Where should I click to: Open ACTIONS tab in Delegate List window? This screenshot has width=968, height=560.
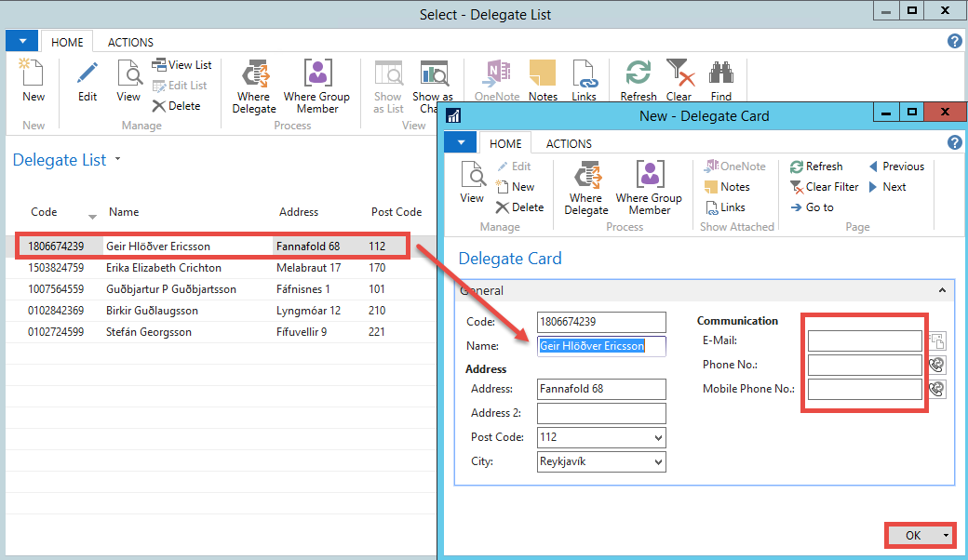pyautogui.click(x=130, y=43)
